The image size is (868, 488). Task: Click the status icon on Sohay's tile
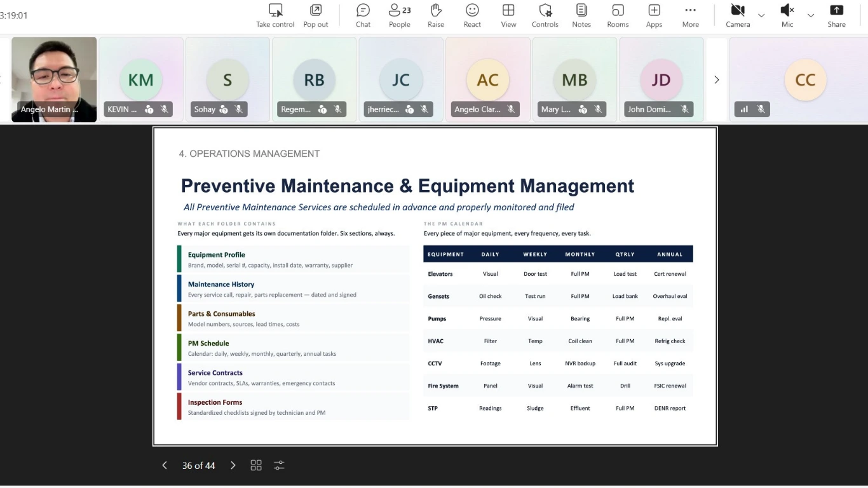tap(224, 109)
